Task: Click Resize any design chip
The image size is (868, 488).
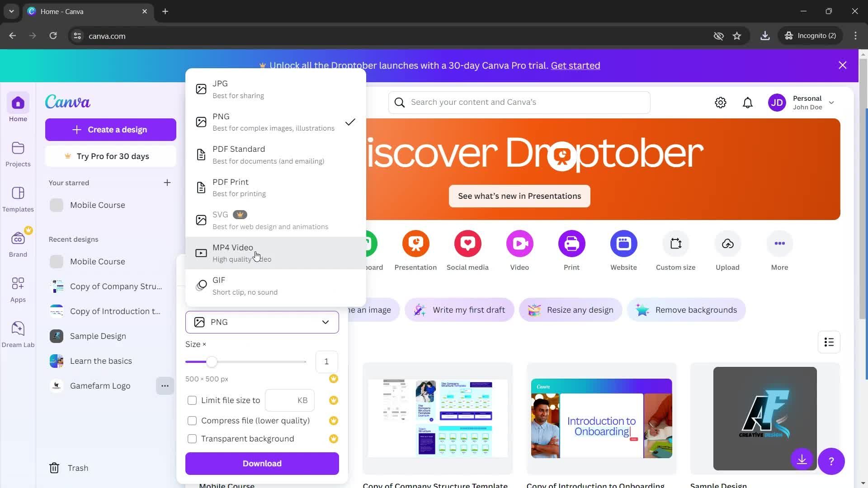Action: pos(571,310)
